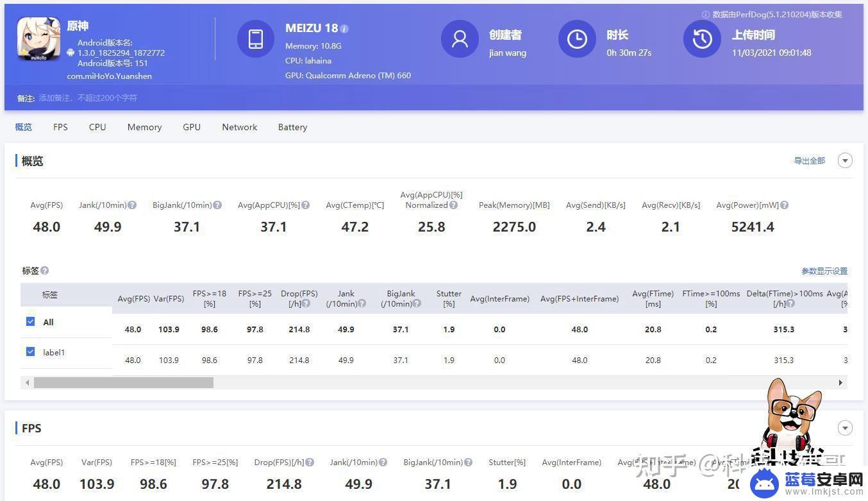The image size is (868, 501).
Task: Click the 0h 30m 27s duration text
Action: click(629, 53)
